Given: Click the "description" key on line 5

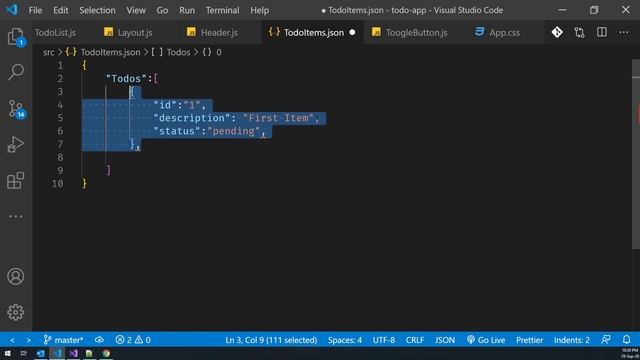Looking at the screenshot, I should pyautogui.click(x=191, y=118).
